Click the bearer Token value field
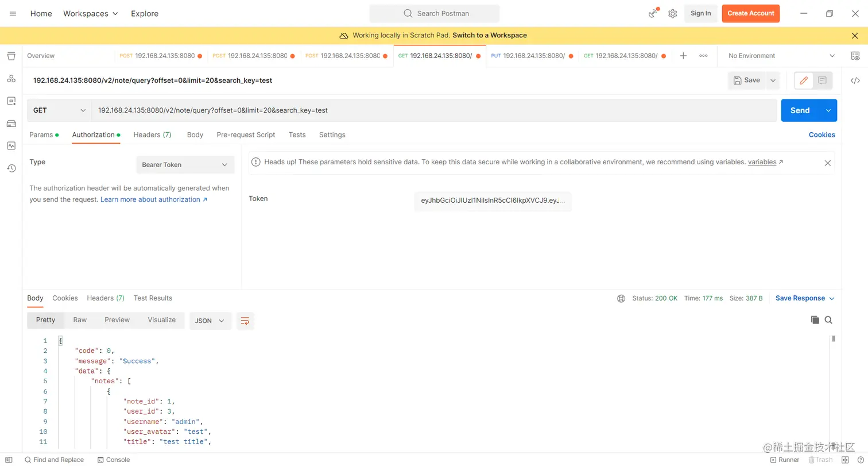Image resolution: width=868 pixels, height=466 pixels. click(493, 201)
